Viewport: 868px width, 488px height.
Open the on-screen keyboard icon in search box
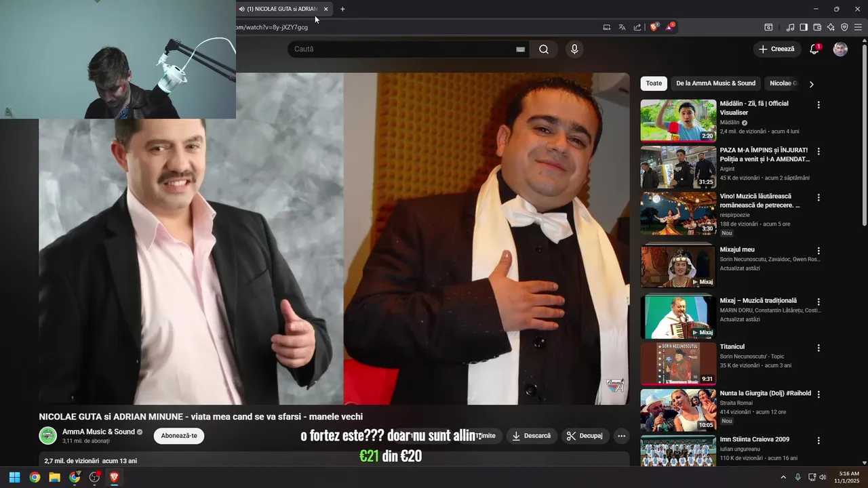pos(520,49)
